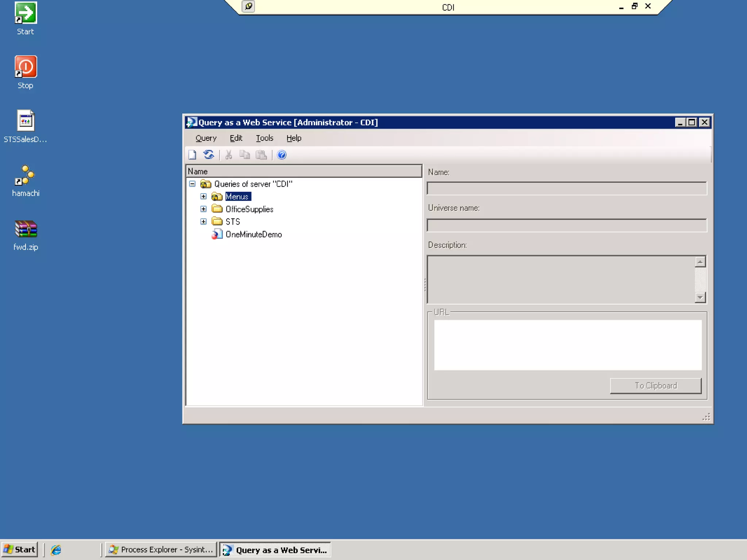Click the OfficeSupplies folder icon
Viewport: 747px width, 560px height.
(x=217, y=209)
